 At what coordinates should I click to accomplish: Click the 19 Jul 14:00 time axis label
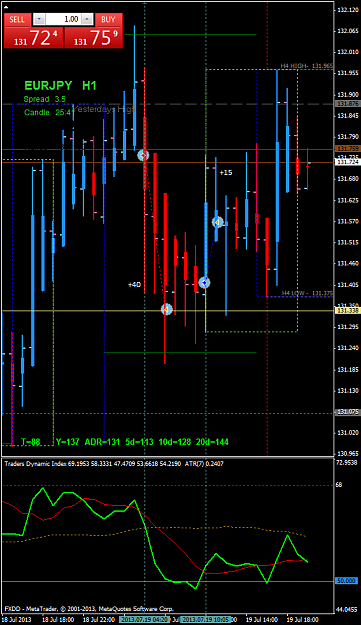[x=261, y=620]
